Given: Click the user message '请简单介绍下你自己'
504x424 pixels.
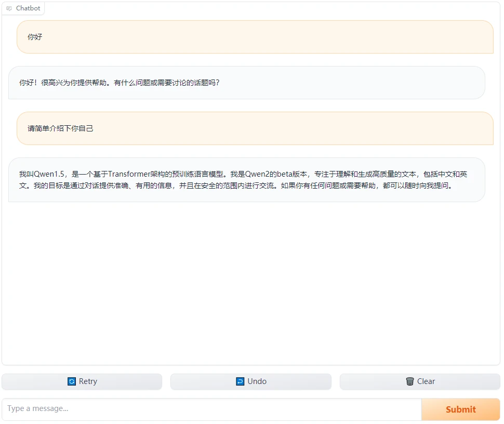Looking at the screenshot, I should (x=255, y=128).
